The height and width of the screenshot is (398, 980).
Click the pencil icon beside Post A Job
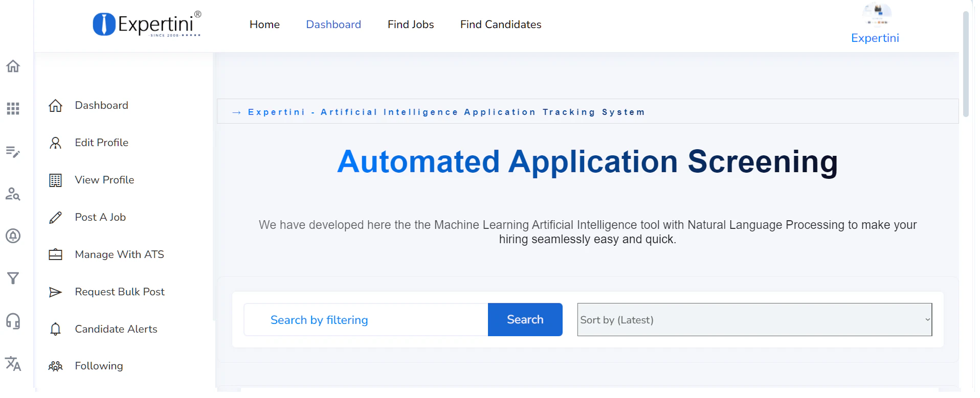coord(55,218)
